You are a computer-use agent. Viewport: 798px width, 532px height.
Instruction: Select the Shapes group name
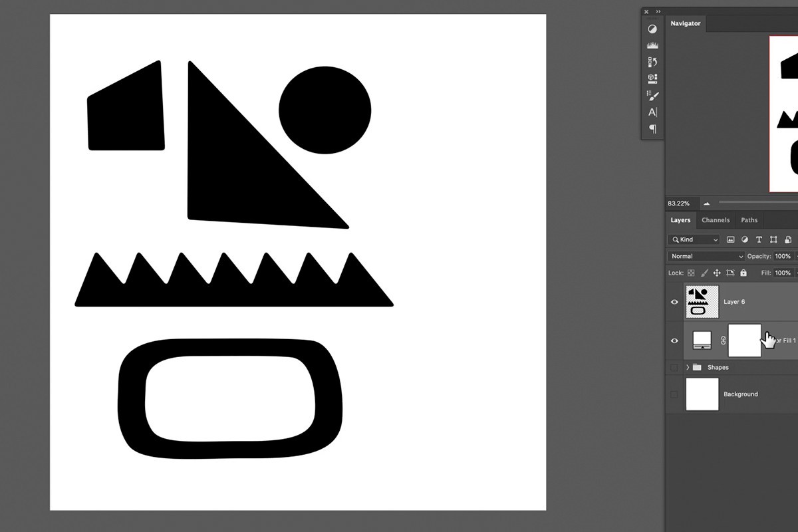coord(718,367)
